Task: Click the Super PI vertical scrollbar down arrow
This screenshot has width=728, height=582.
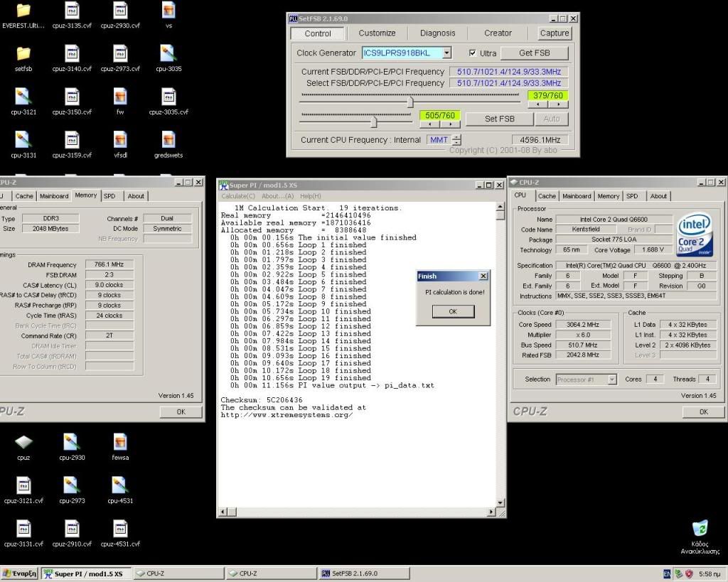Action: pos(500,502)
